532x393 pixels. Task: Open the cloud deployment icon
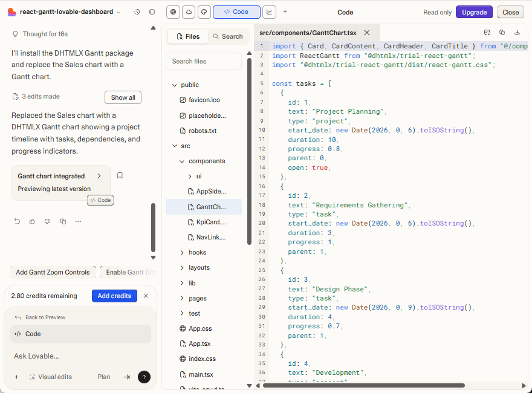(x=188, y=12)
